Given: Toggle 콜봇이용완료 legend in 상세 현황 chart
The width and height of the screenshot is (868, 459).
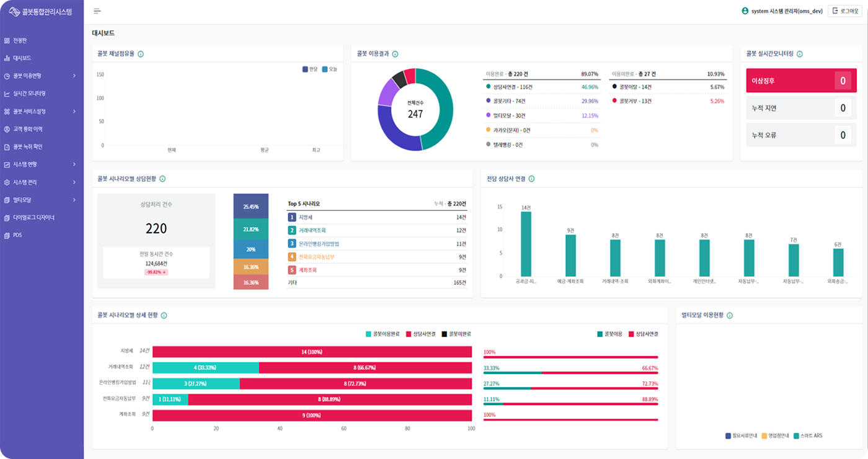Looking at the screenshot, I should [384, 334].
